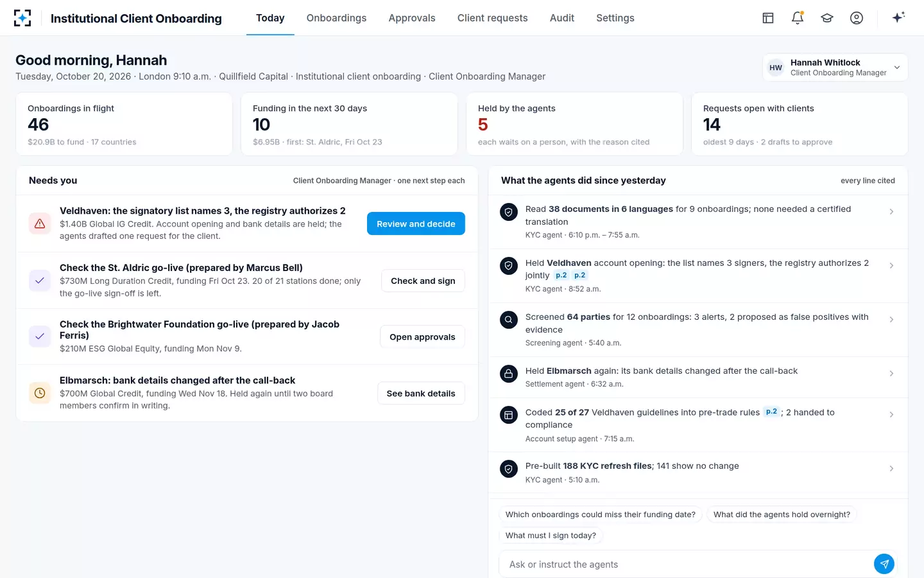Click the Institutional Client Onboarding logo icon
This screenshot has width=924, height=578.
(x=22, y=18)
